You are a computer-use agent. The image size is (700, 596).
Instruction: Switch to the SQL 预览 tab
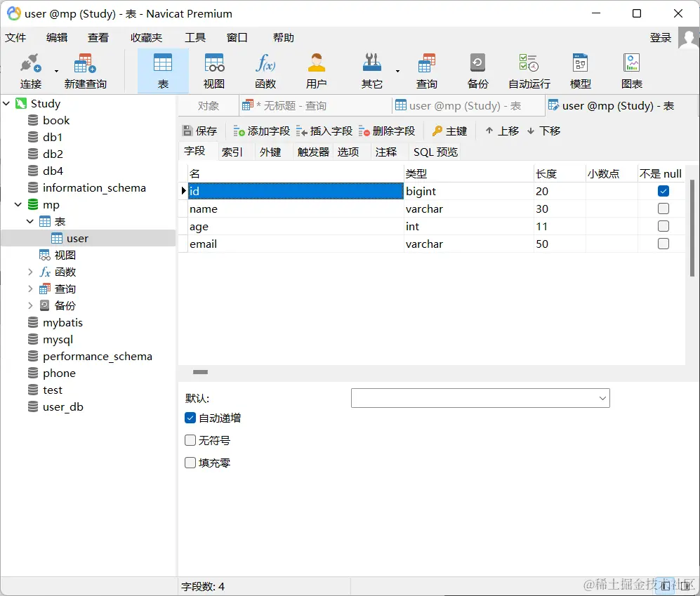(x=436, y=152)
